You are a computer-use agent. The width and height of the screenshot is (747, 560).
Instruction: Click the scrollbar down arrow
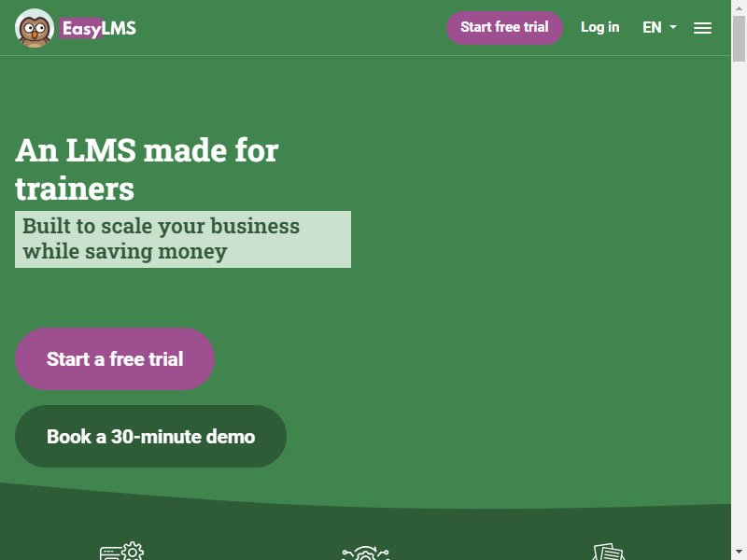(x=739, y=552)
